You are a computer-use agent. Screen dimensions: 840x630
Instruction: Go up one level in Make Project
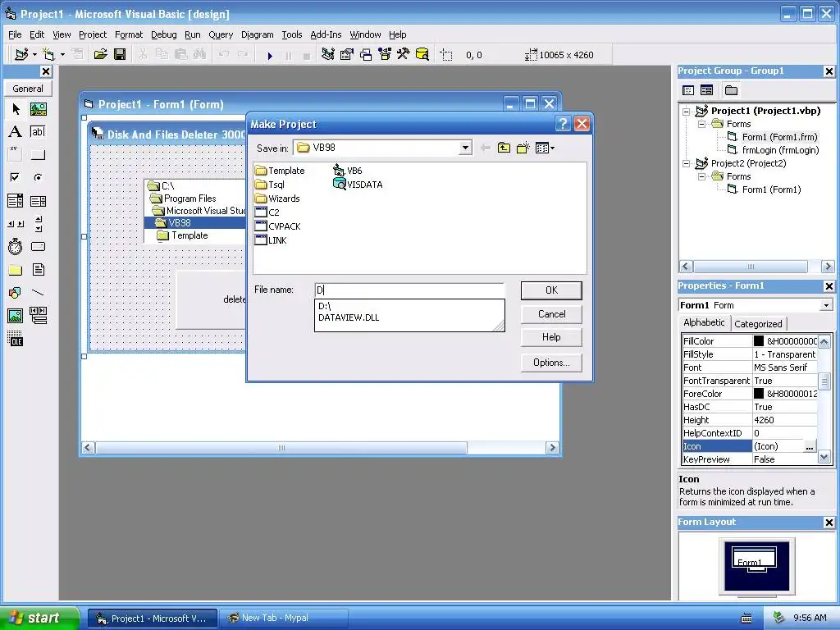click(504, 148)
